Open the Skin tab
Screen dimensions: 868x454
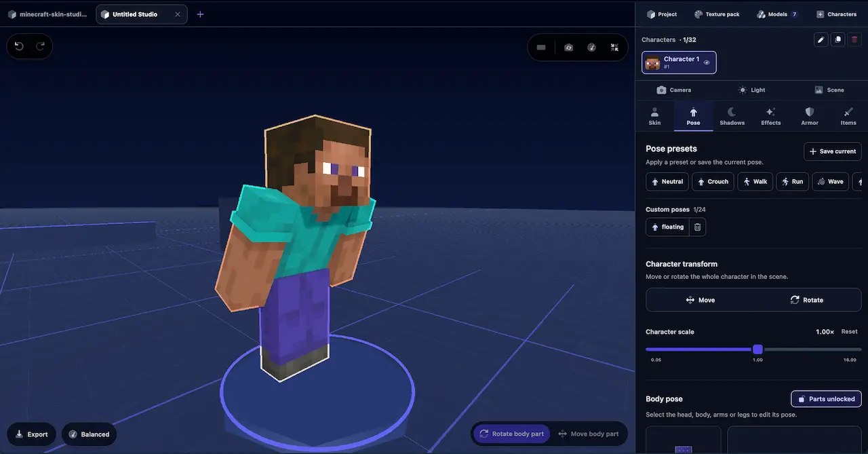654,116
